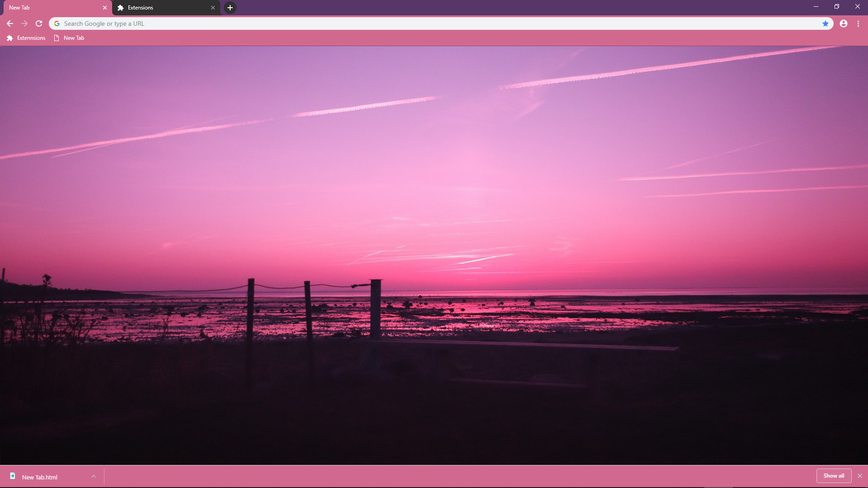Click the forward navigation arrow
The image size is (868, 488).
coord(24,23)
